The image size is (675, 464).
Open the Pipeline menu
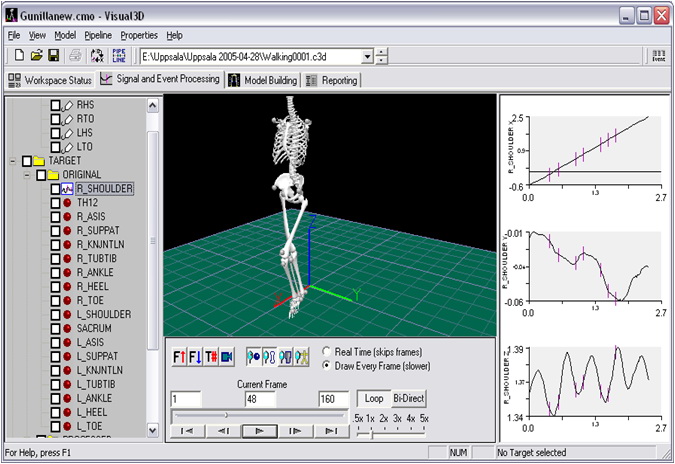click(98, 35)
